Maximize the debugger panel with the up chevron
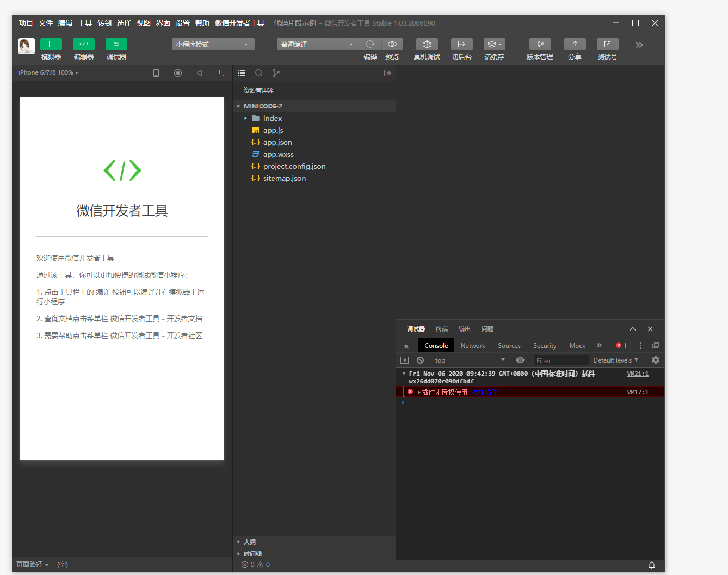 point(633,329)
